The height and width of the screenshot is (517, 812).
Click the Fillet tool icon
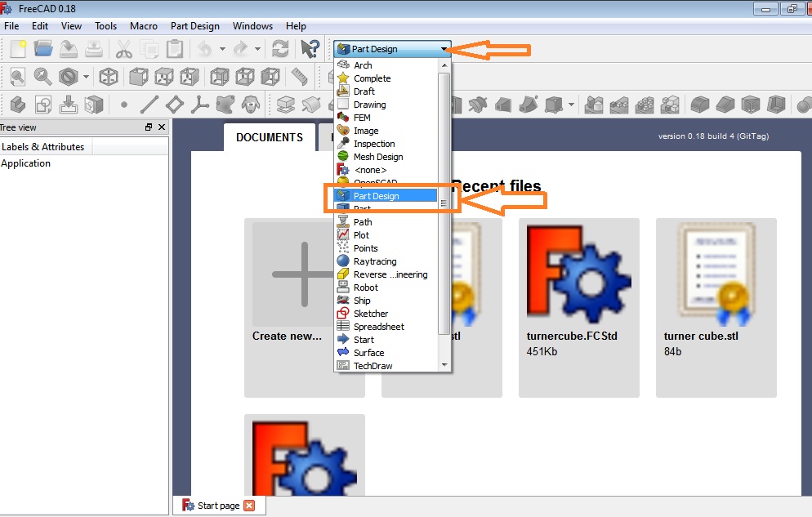click(700, 105)
